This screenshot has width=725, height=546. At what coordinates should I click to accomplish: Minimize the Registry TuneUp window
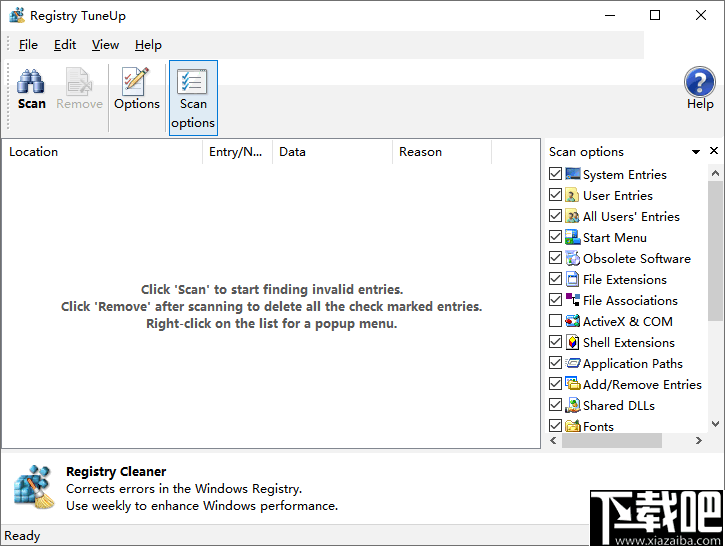(610, 15)
